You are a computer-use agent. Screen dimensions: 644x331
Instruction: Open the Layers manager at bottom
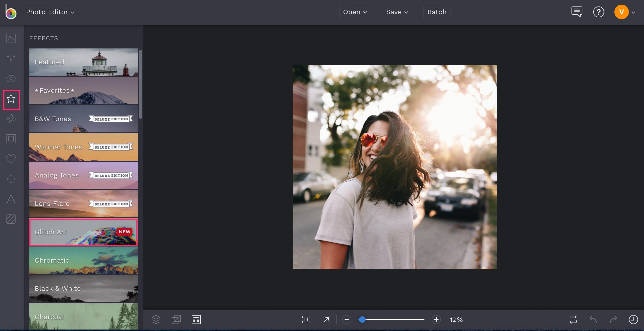156,319
